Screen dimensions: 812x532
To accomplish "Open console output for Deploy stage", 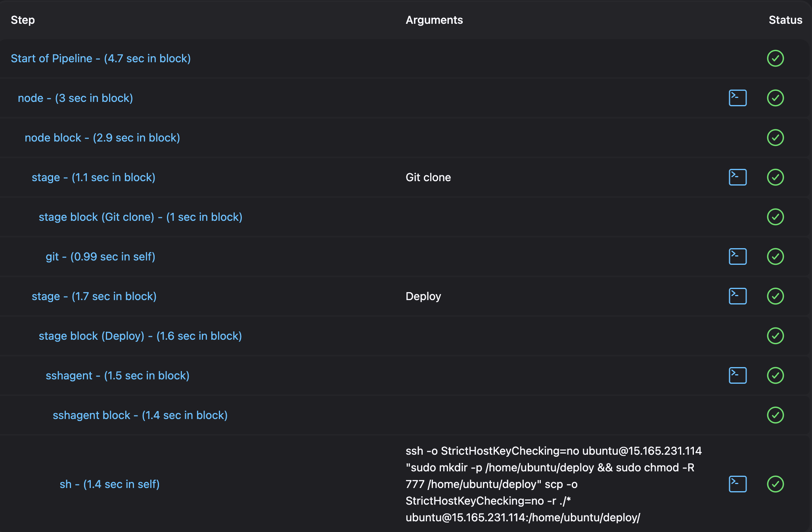I will [737, 296].
